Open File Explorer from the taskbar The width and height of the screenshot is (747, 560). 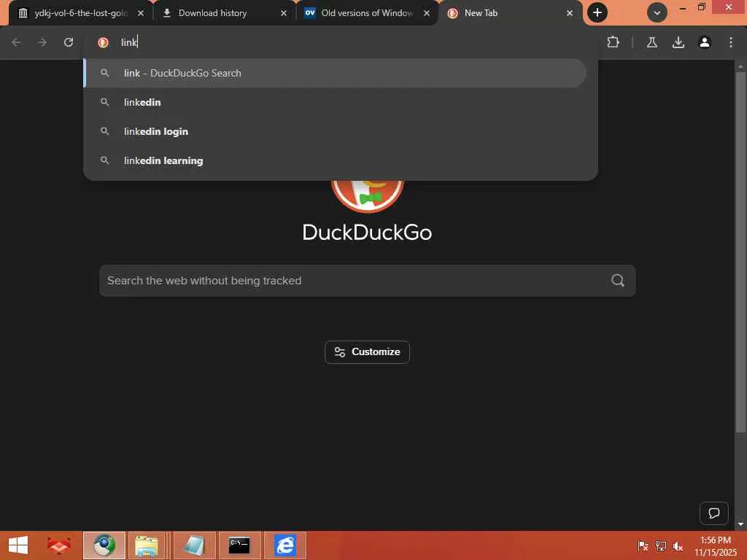pos(147,545)
